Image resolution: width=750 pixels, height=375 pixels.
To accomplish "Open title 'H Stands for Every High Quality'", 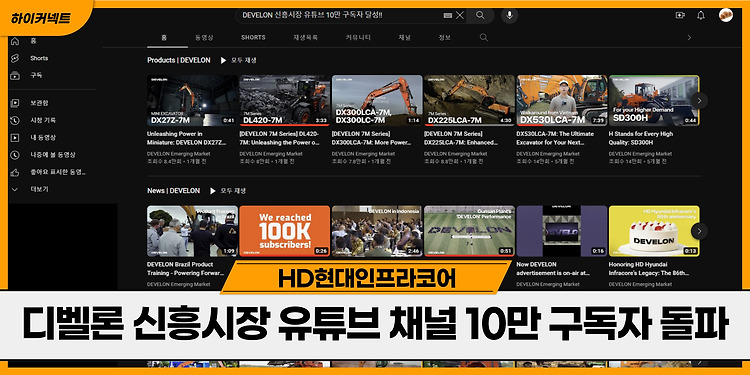I will (641, 138).
